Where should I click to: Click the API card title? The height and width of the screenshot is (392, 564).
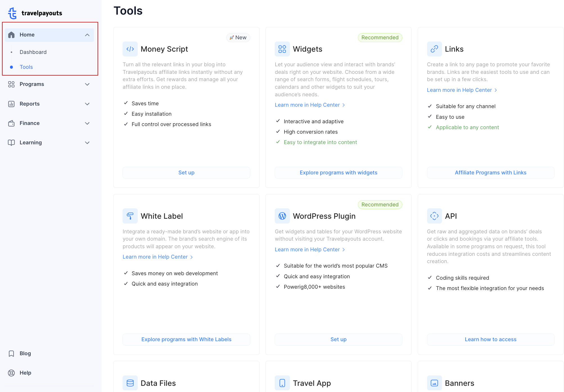point(451,216)
